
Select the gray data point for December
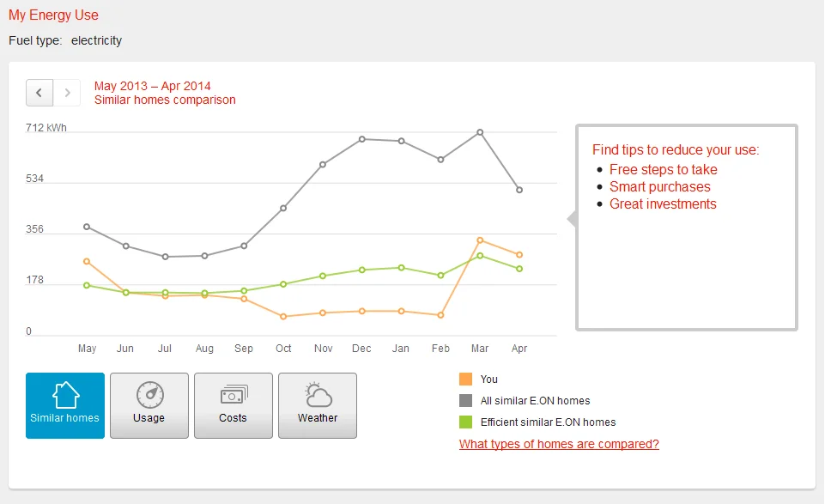pos(362,139)
